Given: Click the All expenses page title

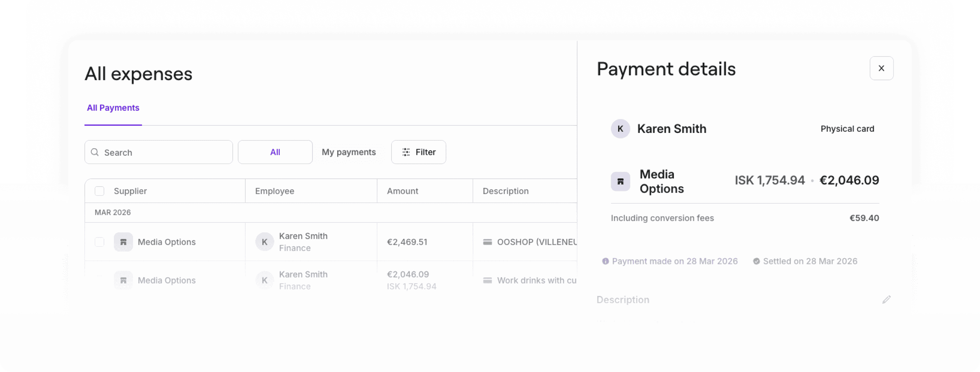Looking at the screenshot, I should (x=139, y=74).
